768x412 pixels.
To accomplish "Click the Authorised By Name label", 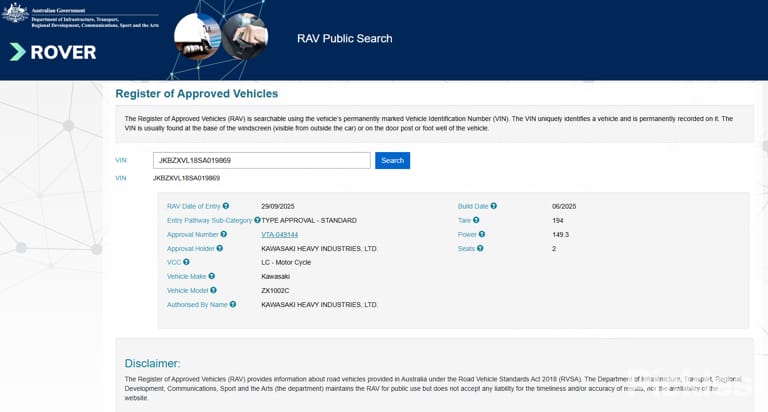I will click(x=197, y=305).
